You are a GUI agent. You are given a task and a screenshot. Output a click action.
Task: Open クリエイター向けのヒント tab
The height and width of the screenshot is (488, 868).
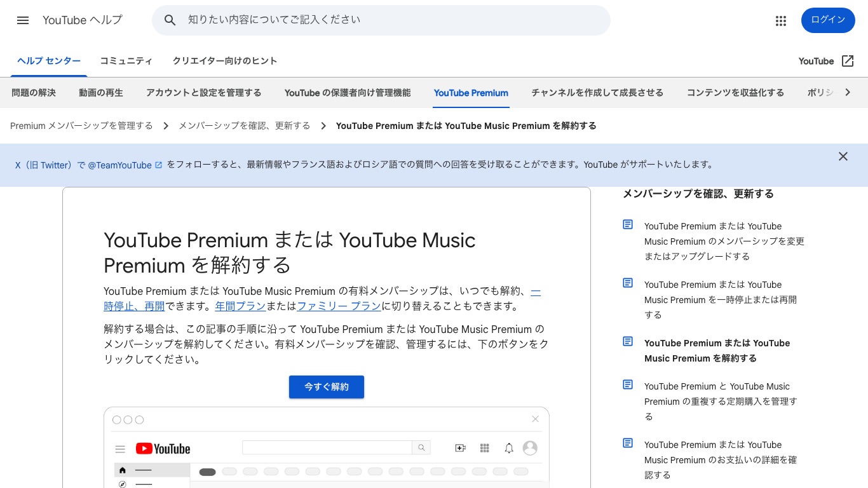tap(225, 61)
